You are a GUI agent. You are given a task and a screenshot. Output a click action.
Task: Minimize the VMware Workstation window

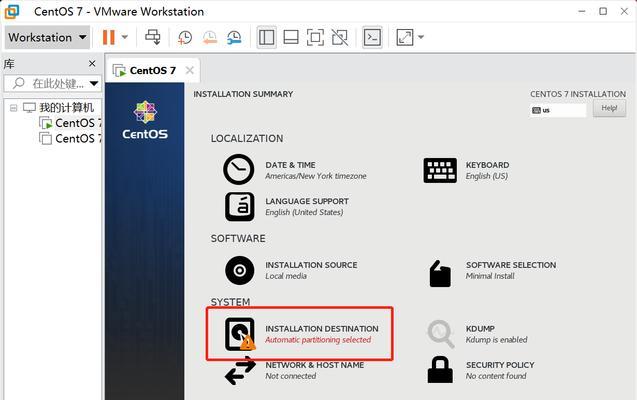tap(582, 11)
